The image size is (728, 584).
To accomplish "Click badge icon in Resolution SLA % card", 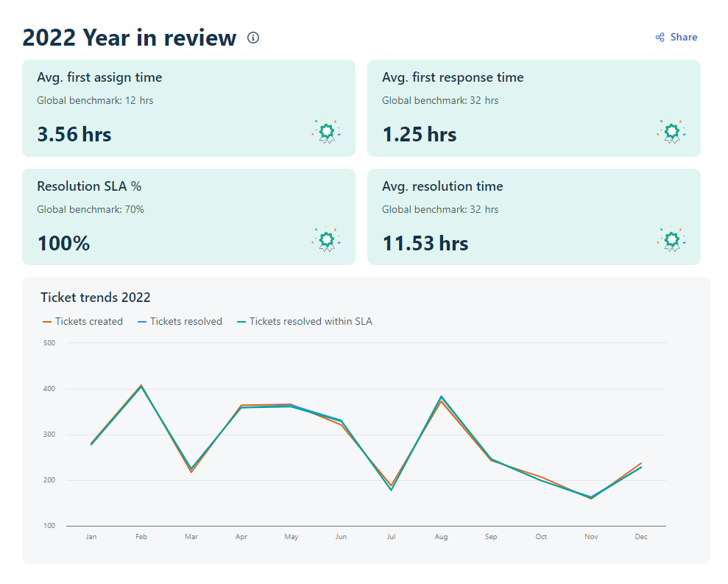I will tap(326, 240).
